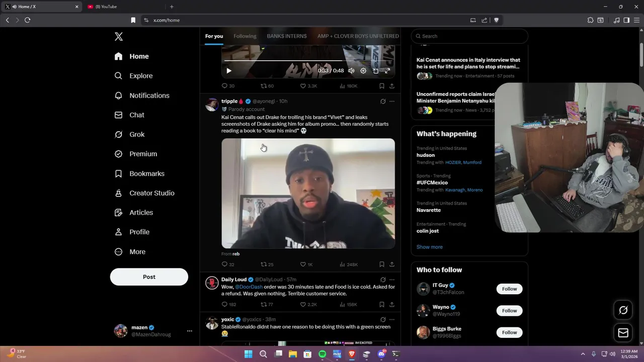Bookmark the Daily Loud post
Image resolution: width=644 pixels, height=362 pixels.
382,305
